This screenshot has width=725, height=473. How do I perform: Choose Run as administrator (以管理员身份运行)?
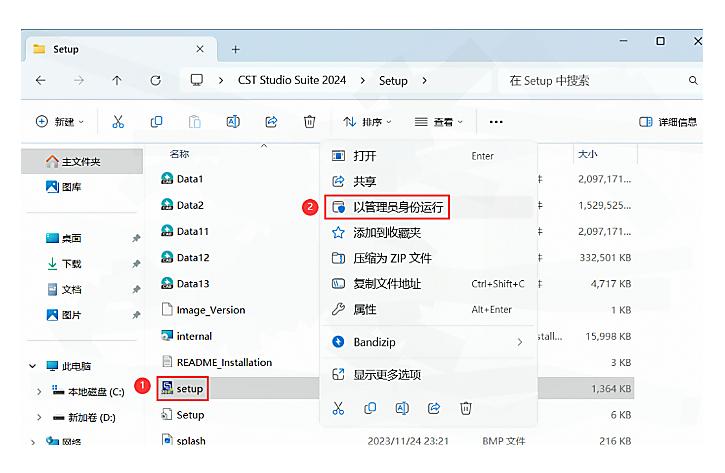click(428, 207)
